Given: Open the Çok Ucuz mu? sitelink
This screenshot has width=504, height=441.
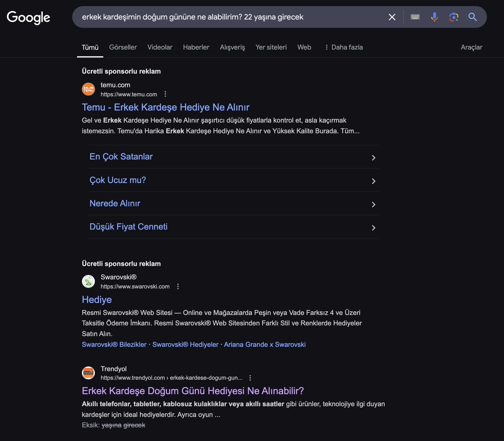Looking at the screenshot, I should coord(118,180).
